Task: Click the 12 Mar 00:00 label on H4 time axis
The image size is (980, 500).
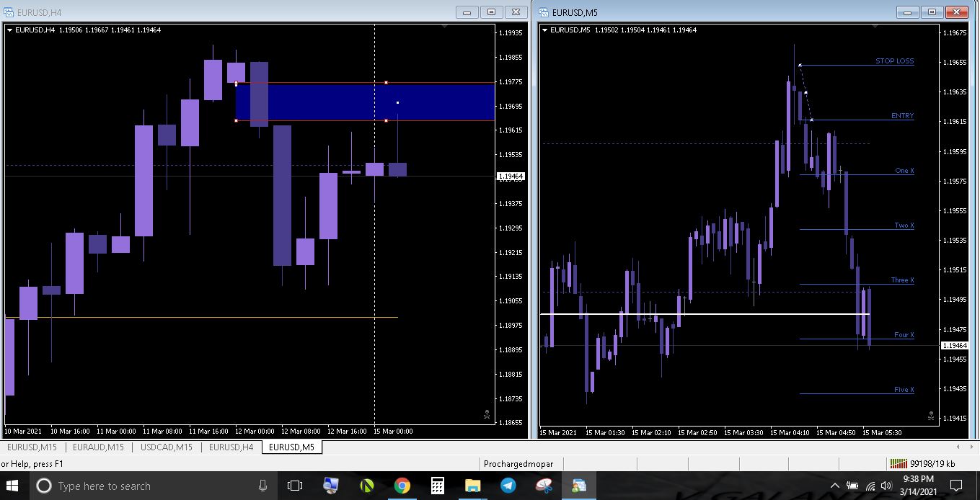Action: [x=255, y=432]
